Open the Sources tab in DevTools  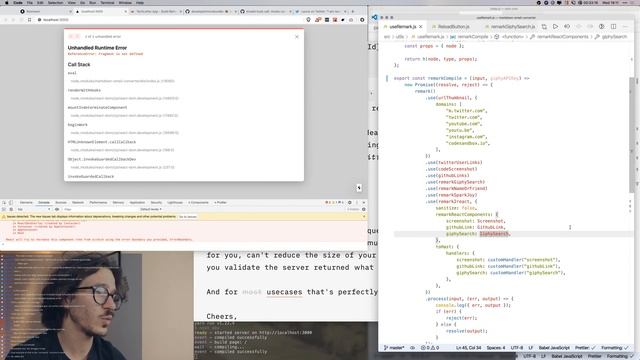click(x=61, y=202)
